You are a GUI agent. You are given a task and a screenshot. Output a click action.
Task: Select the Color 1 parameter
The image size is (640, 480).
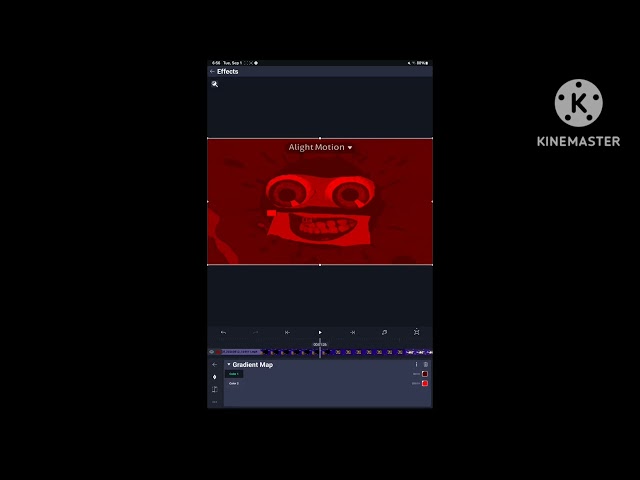[234, 374]
